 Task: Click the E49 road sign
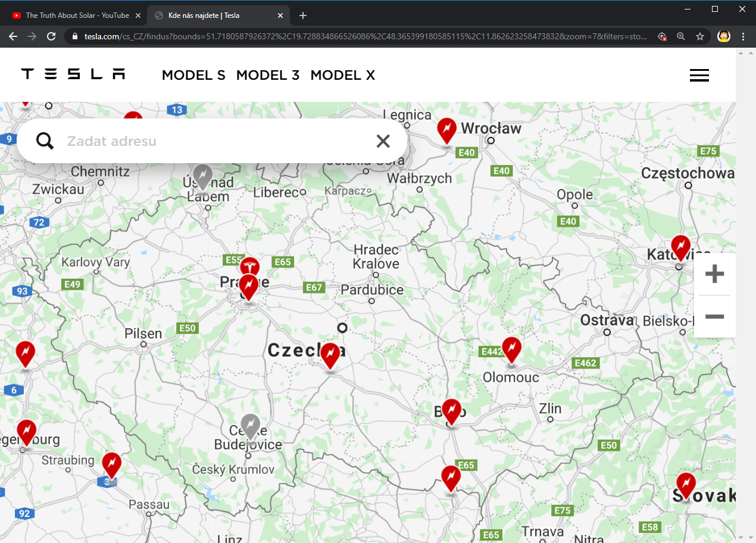click(72, 285)
